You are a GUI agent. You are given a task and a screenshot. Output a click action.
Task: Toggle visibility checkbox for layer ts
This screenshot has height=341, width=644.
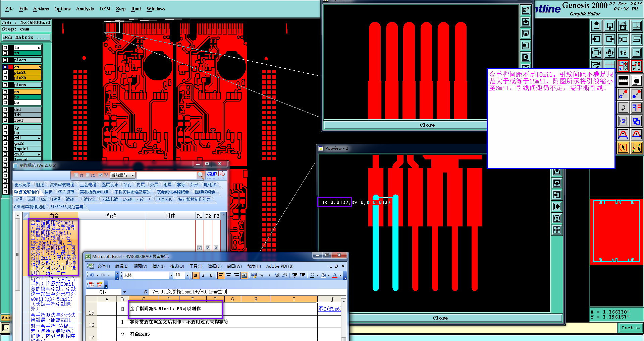click(5, 53)
